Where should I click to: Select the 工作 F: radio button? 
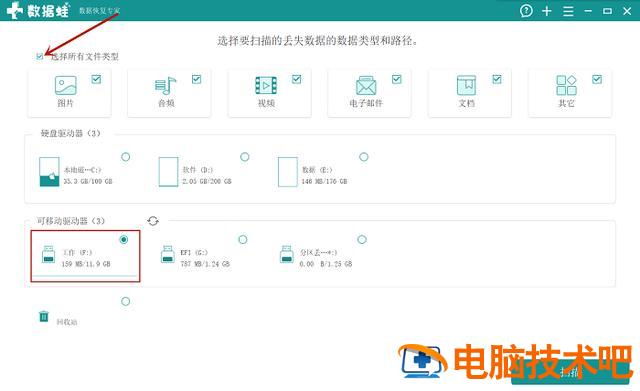[124, 240]
